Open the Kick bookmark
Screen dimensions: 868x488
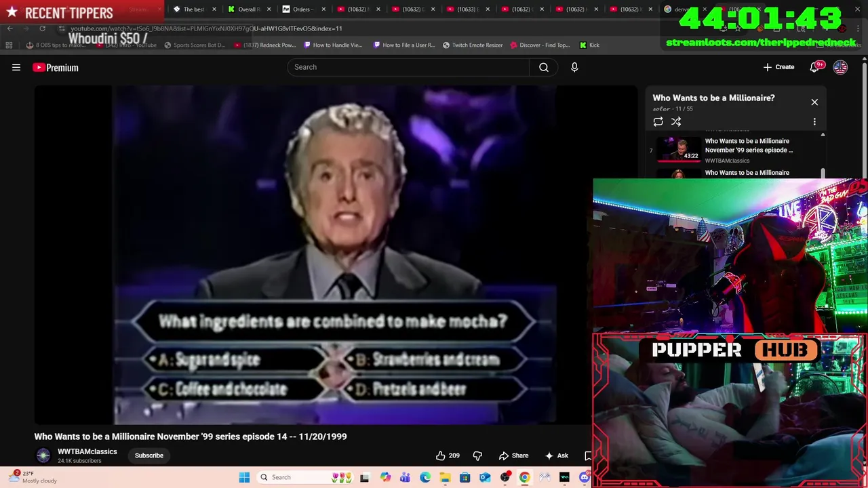589,45
